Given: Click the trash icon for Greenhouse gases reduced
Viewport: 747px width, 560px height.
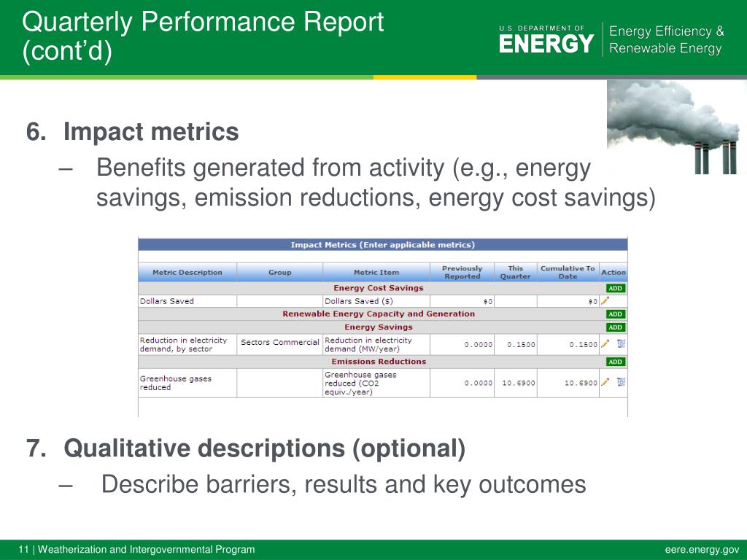Looking at the screenshot, I should click(x=621, y=382).
